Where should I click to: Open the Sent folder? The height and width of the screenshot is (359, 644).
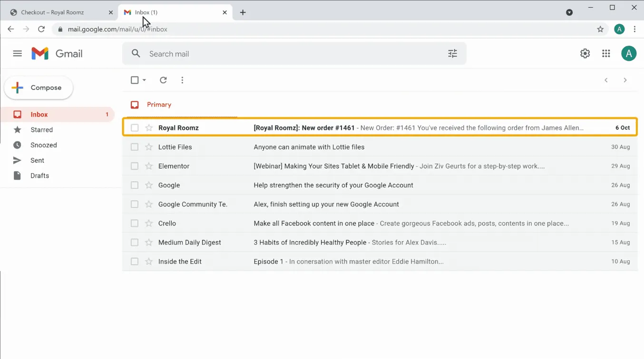[37, 160]
